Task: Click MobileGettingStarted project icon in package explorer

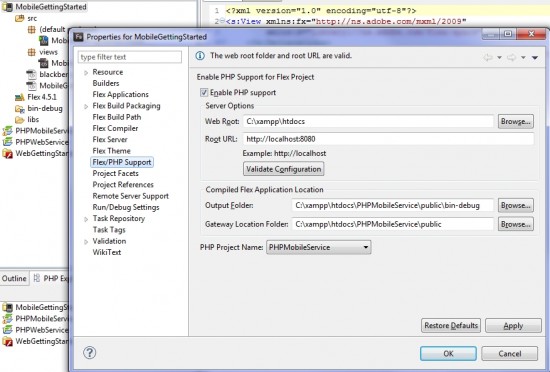Action: click(x=7, y=7)
